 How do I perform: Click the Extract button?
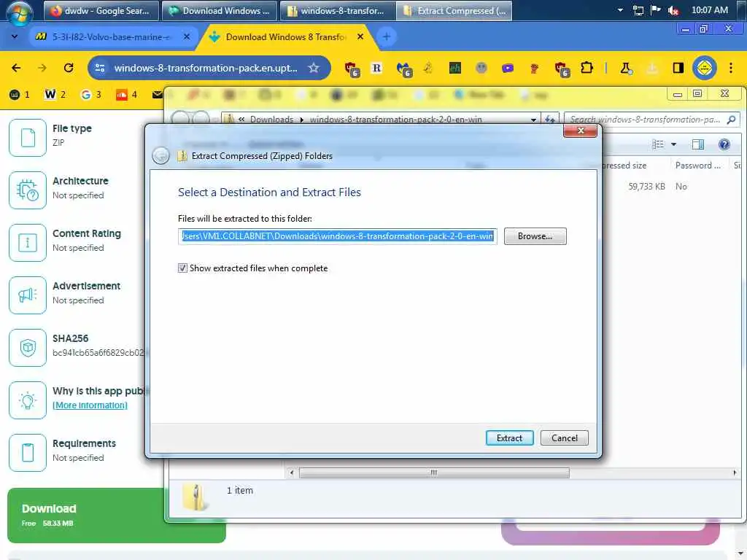(x=509, y=438)
